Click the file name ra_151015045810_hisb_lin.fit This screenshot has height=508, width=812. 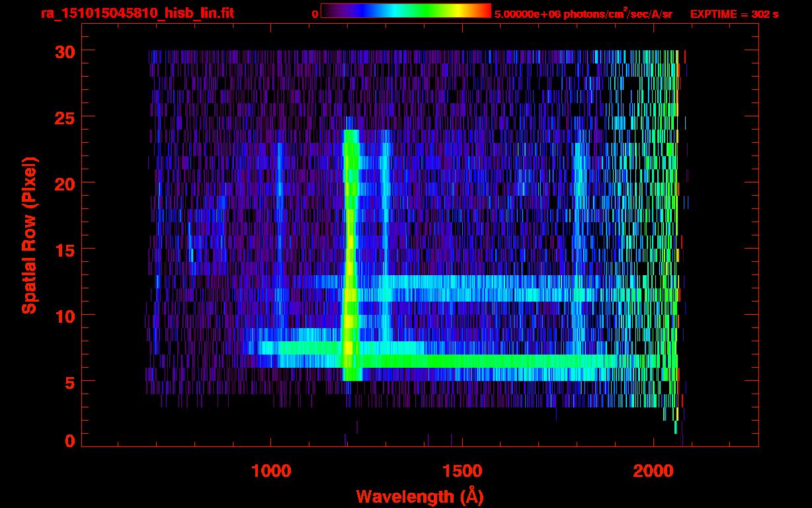pyautogui.click(x=137, y=13)
